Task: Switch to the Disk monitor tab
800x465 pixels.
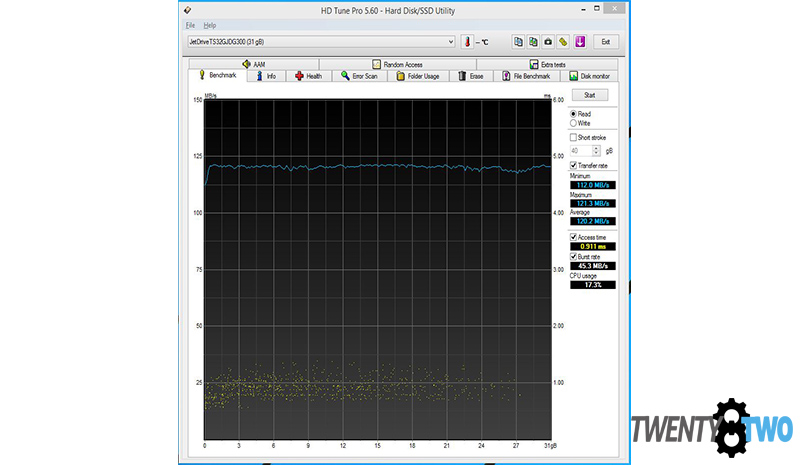Action: pos(589,76)
